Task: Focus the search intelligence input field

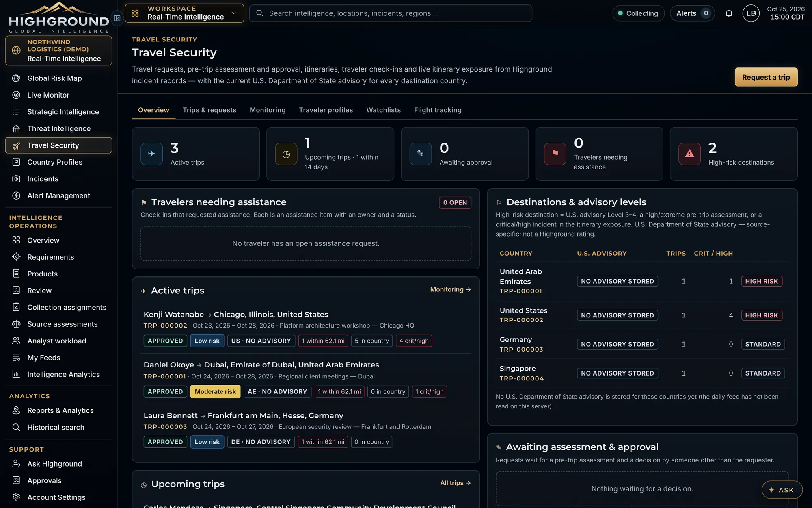Action: (x=390, y=13)
